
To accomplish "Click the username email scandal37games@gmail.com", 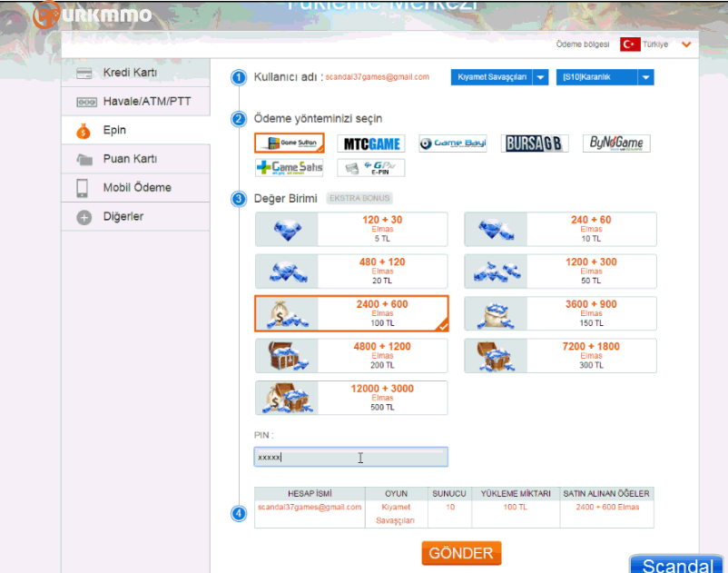I will [x=377, y=77].
